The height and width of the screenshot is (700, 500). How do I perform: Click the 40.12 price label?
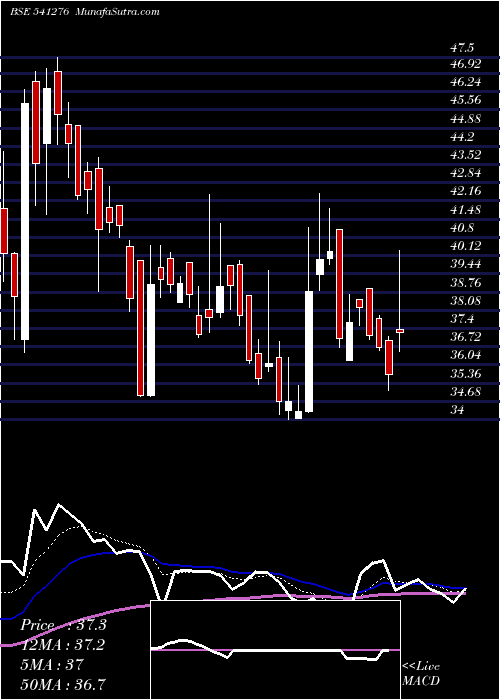(x=466, y=246)
